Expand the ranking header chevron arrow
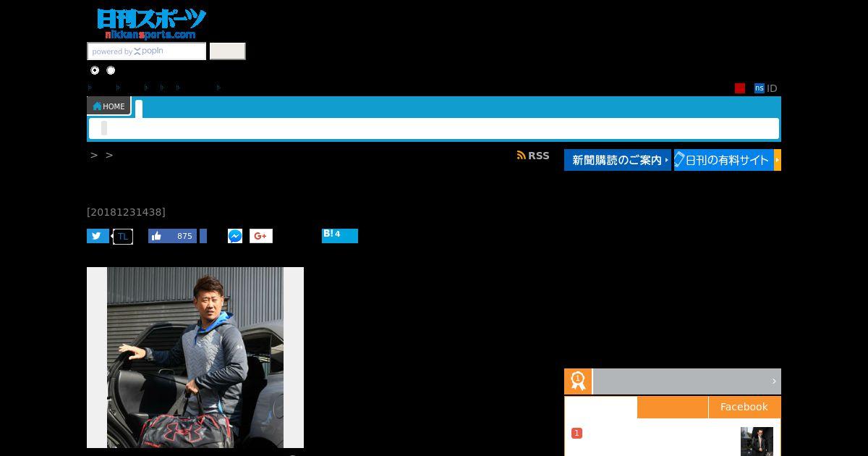868x456 pixels. pyautogui.click(x=774, y=381)
